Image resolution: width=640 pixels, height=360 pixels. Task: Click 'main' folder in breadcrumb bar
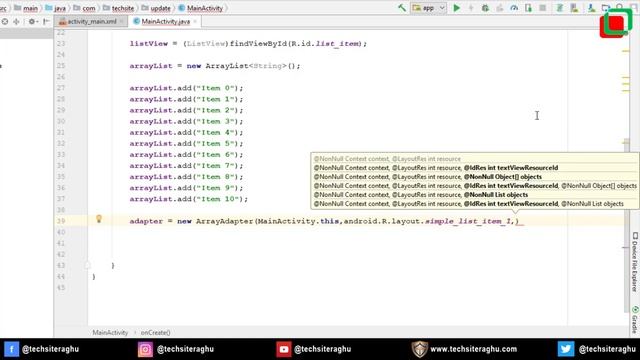coord(26,8)
